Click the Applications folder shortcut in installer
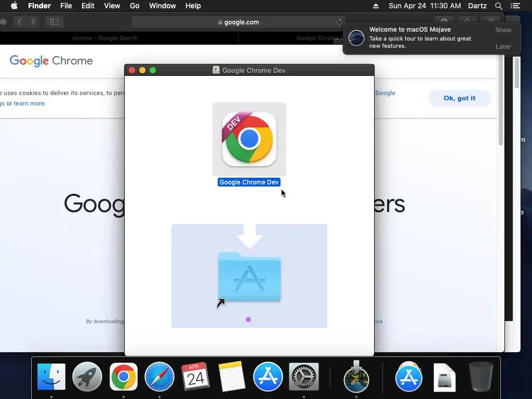 pos(249,277)
